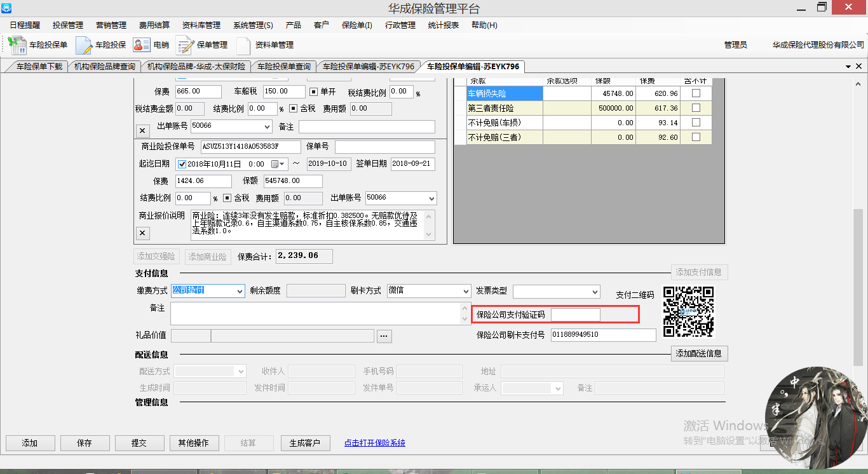Open the 车险投保 toolbar icon
The height and width of the screenshot is (474, 868).
pyautogui.click(x=102, y=45)
